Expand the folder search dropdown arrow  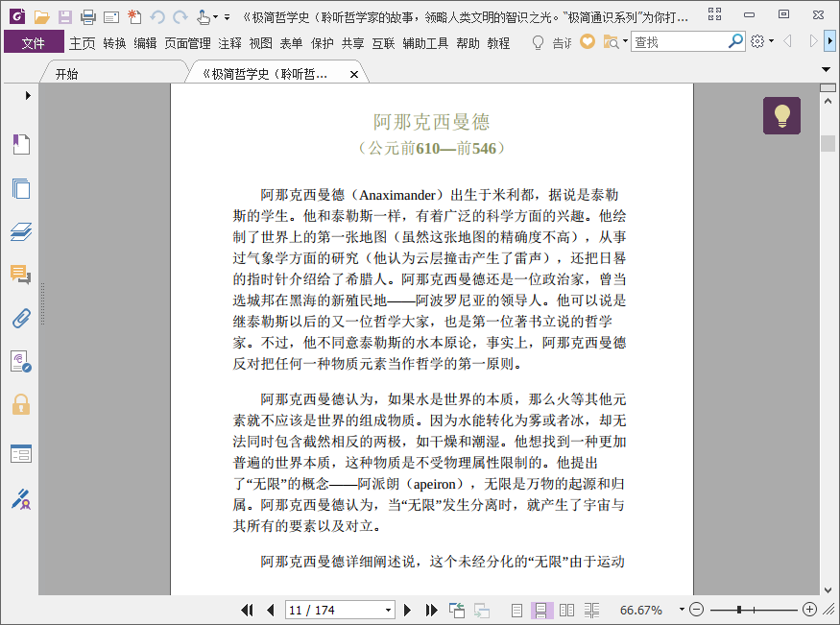click(625, 40)
